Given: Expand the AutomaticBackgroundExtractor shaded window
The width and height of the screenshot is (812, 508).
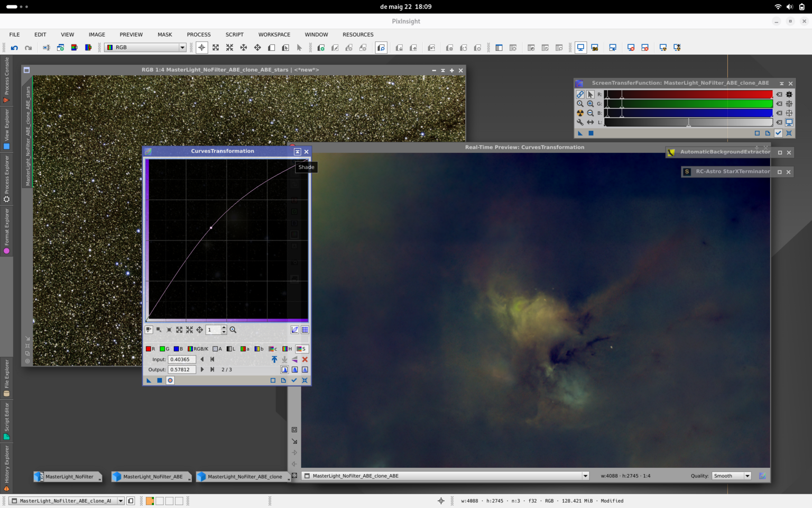Looking at the screenshot, I should (780, 152).
